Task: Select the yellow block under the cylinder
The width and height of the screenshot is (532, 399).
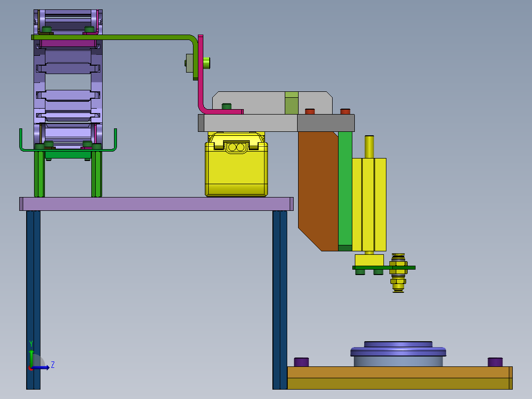Action: tap(369, 260)
